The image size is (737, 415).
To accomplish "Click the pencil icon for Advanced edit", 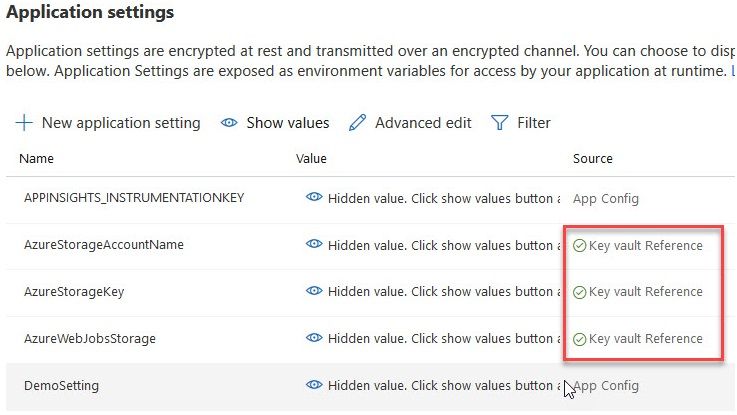I will (x=357, y=123).
